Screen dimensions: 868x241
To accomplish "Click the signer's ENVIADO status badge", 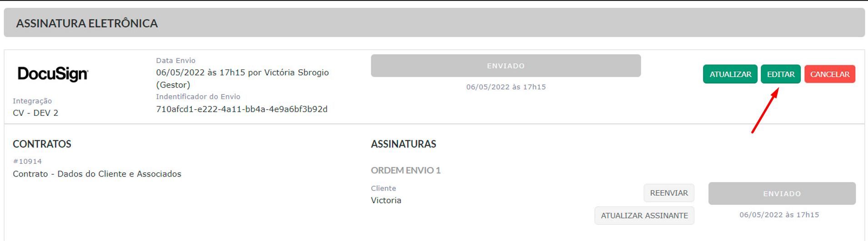I will 782,193.
